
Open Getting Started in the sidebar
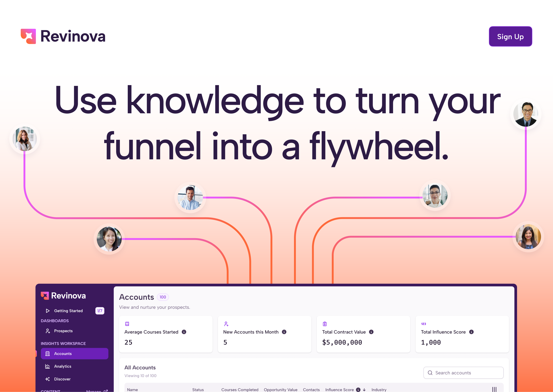point(74,311)
